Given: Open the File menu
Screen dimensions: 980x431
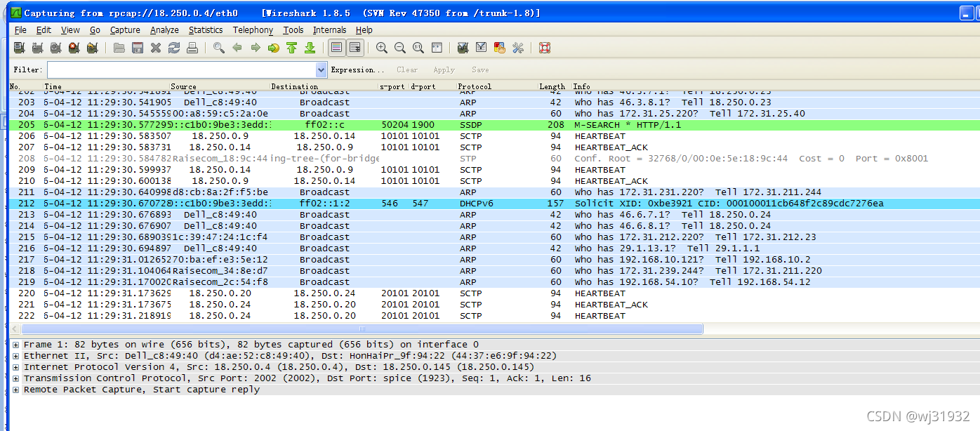Looking at the screenshot, I should pos(20,30).
